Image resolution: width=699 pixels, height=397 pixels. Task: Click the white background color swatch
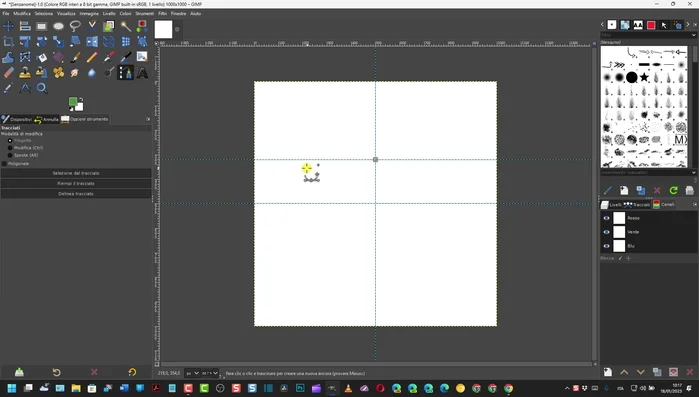(x=79, y=107)
